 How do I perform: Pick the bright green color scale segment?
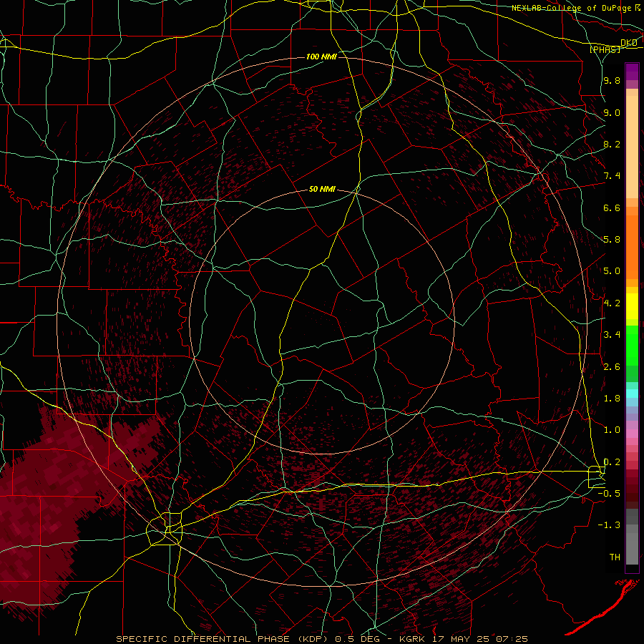coord(632,345)
